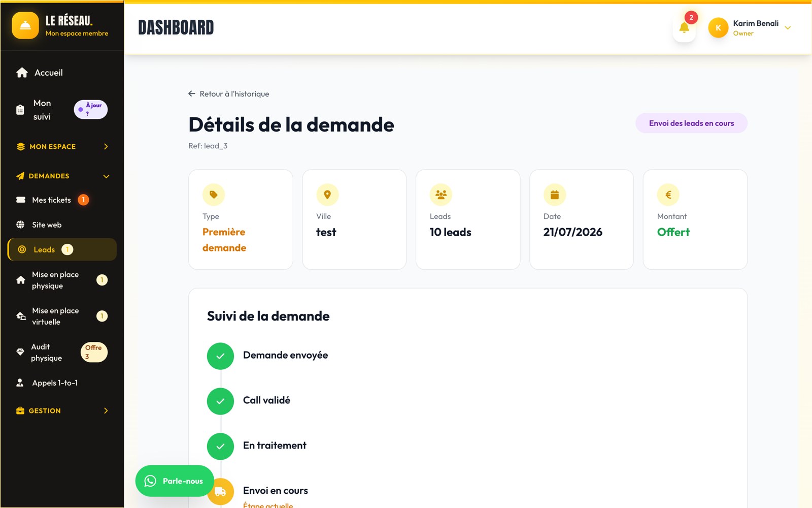Collapse the Demandes section chevron

(106, 176)
